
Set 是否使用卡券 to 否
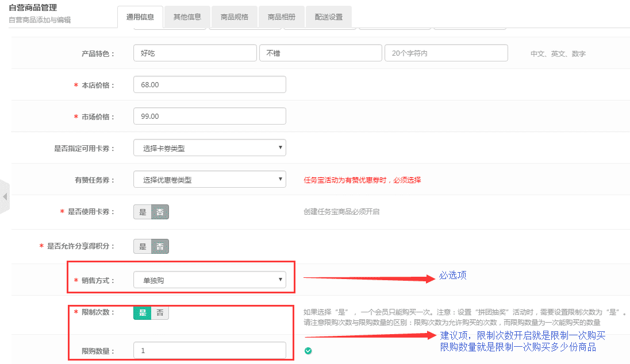pos(160,212)
